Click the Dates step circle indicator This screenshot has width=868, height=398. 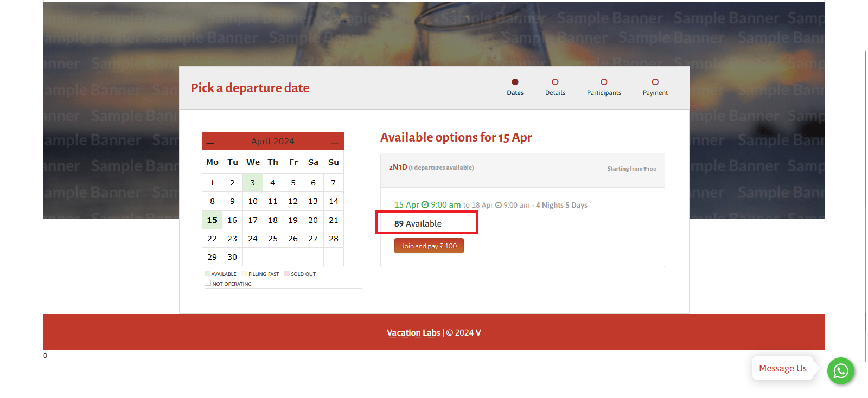(515, 82)
